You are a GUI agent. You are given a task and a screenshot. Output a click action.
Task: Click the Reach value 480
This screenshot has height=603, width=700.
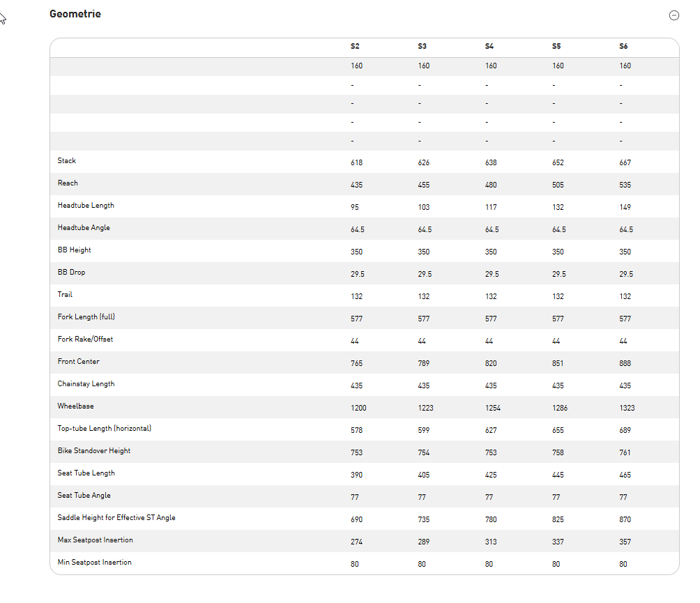click(491, 185)
